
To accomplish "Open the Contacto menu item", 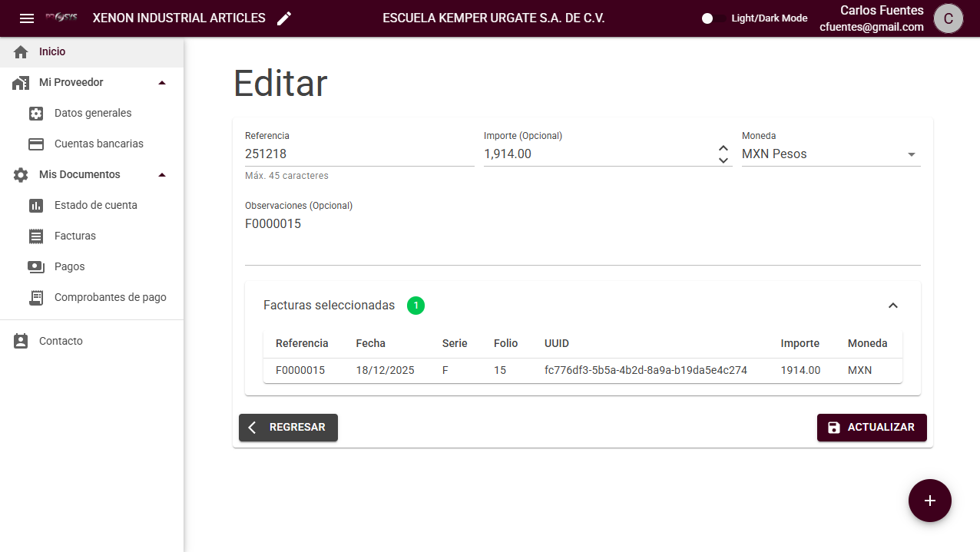I will coord(61,342).
